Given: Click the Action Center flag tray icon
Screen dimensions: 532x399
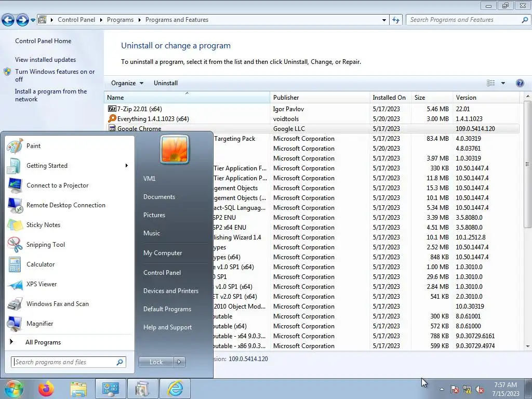Looking at the screenshot, I should pos(455,390).
